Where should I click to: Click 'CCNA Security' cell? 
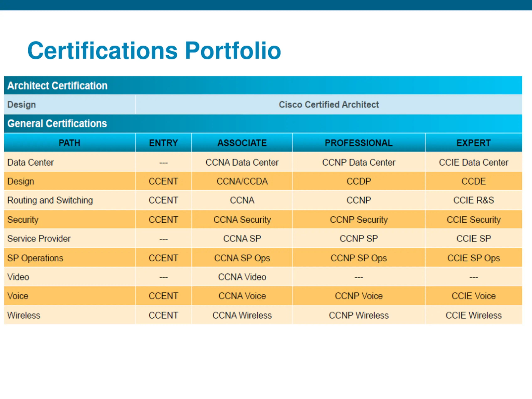pos(242,219)
